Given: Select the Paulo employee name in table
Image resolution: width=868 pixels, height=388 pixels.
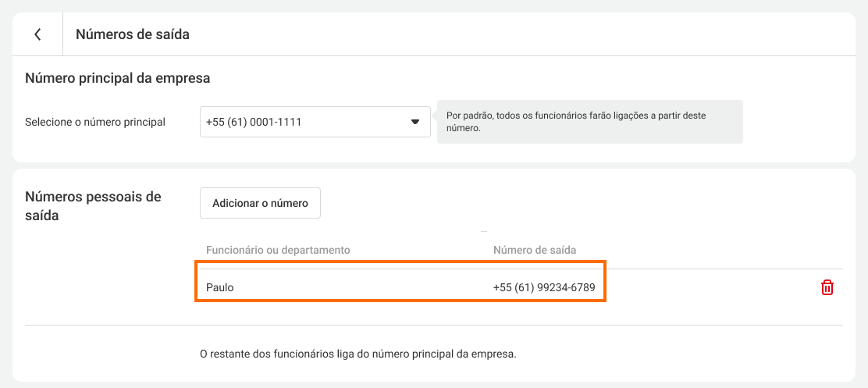Looking at the screenshot, I should coord(220,287).
